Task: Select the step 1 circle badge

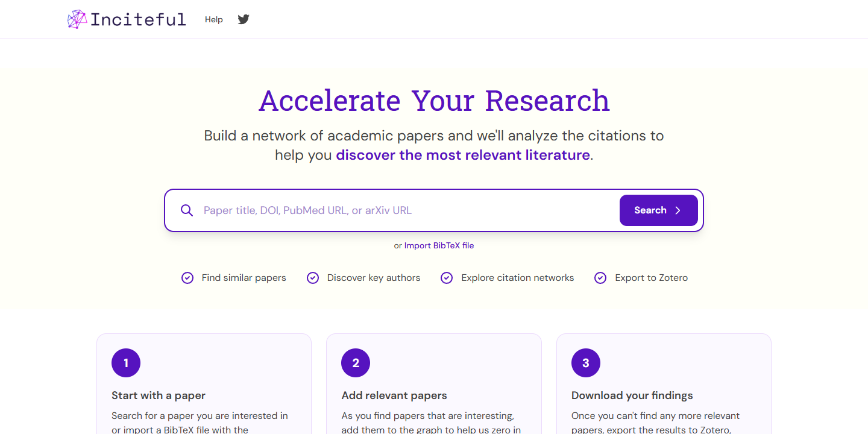Action: 126,363
